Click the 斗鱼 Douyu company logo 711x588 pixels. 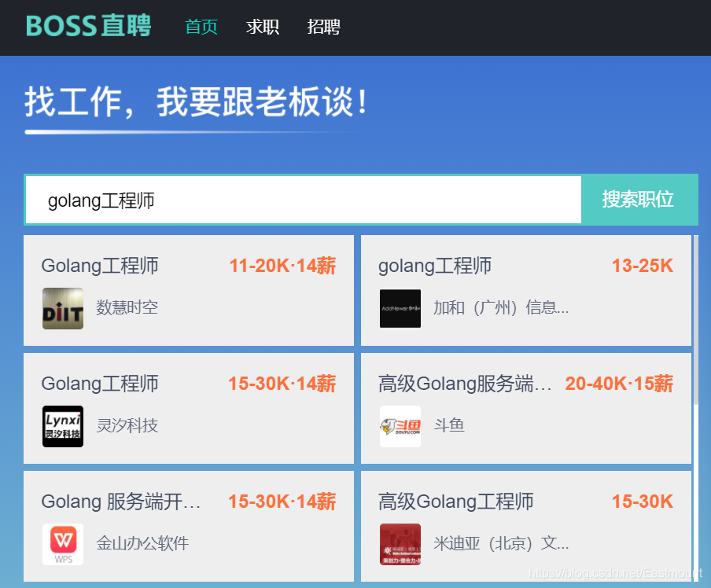(400, 426)
